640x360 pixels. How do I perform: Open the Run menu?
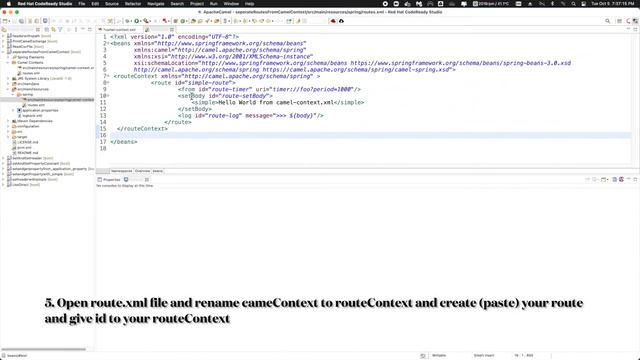pos(213,4)
